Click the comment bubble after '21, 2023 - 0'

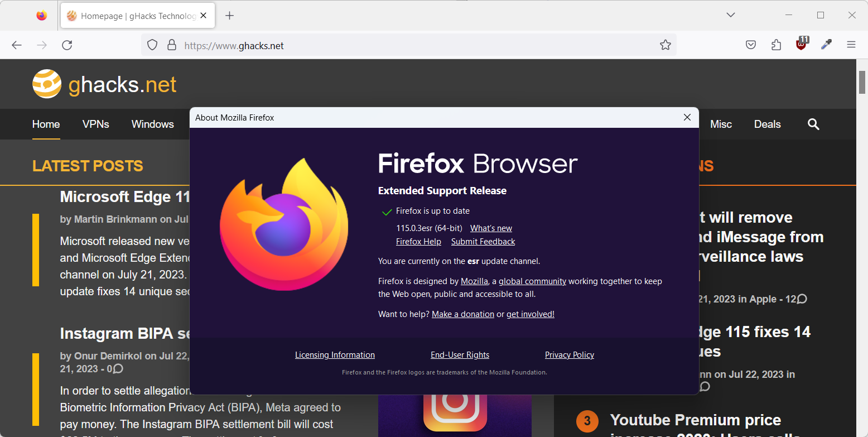point(118,369)
